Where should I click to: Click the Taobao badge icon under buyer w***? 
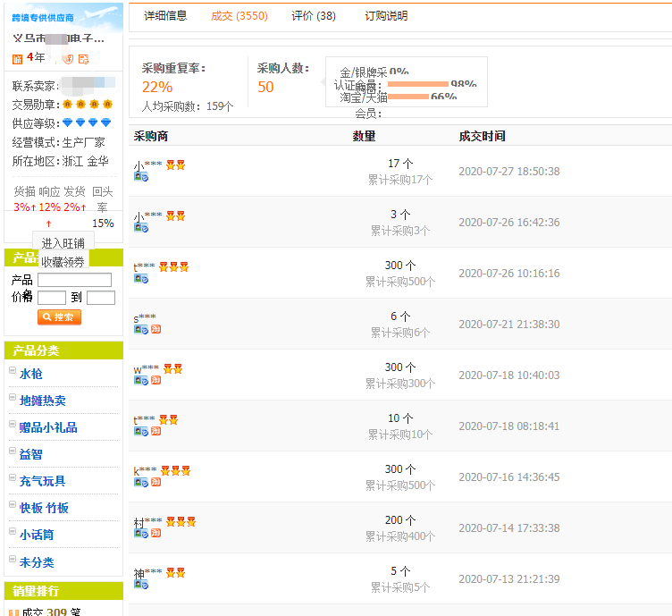coord(155,381)
